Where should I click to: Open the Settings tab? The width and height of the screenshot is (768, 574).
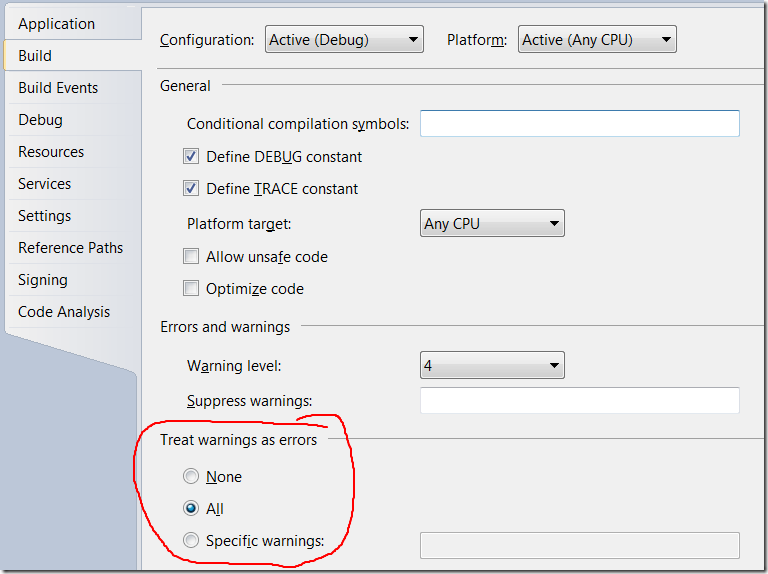pos(44,216)
